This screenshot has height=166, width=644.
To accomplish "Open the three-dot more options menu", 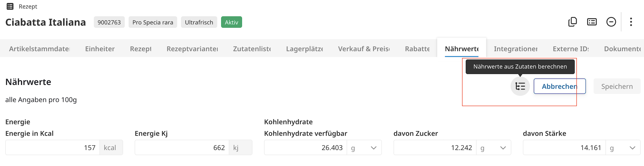I will [x=631, y=22].
